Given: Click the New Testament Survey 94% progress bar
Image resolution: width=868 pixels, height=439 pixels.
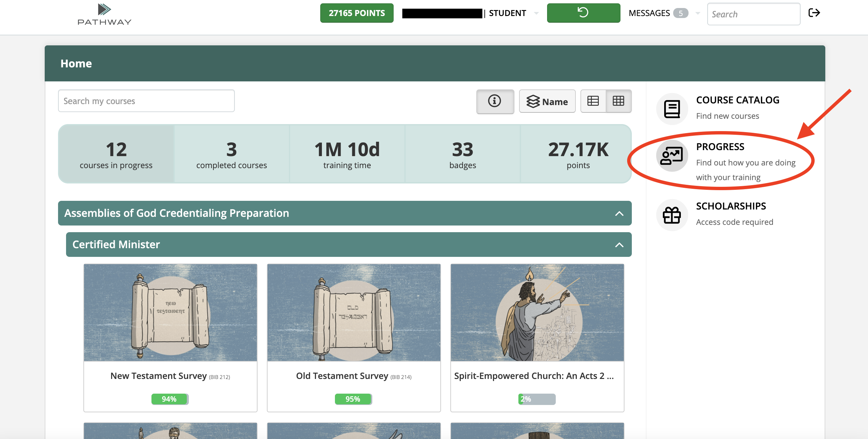Looking at the screenshot, I should click(x=169, y=399).
